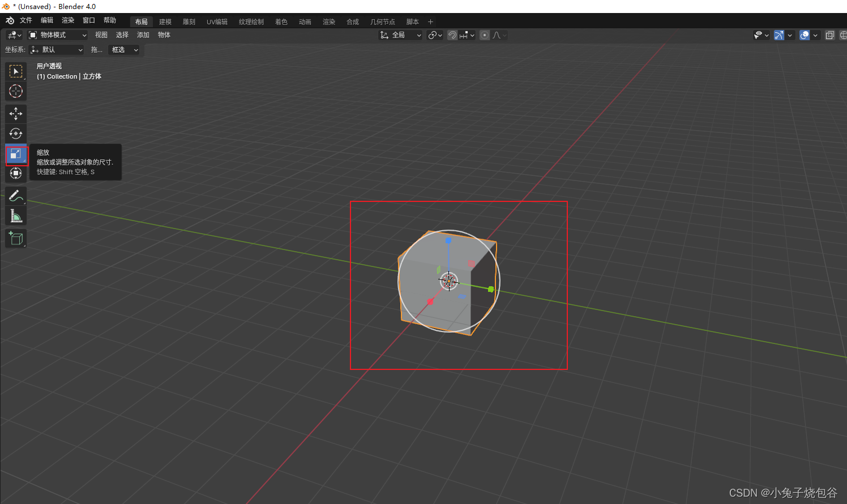This screenshot has height=504, width=847.
Task: Toggle viewport overlays
Action: [805, 35]
